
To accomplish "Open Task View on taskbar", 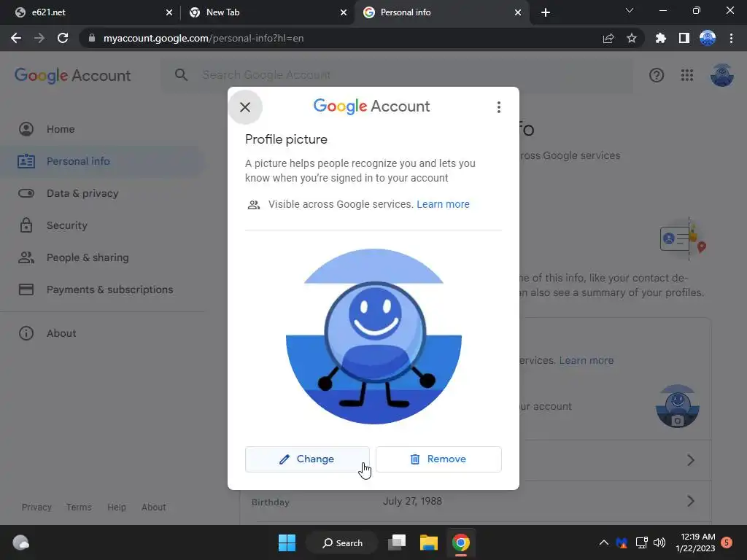I will [x=397, y=542].
